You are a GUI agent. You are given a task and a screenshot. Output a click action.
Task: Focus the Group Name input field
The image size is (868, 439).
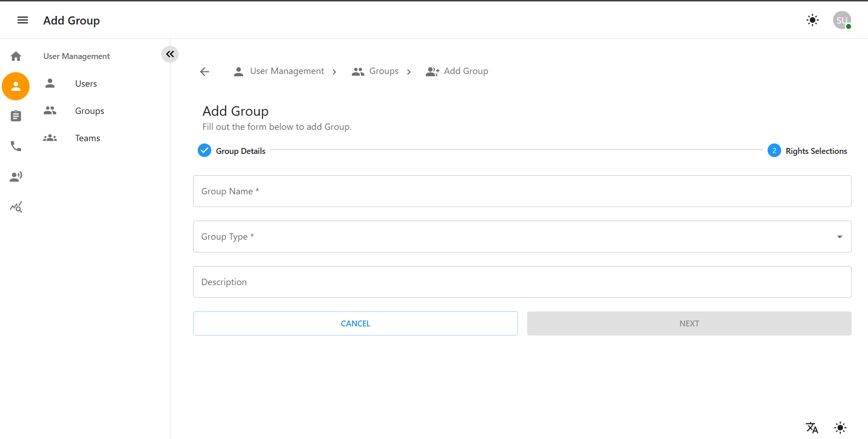pos(522,191)
